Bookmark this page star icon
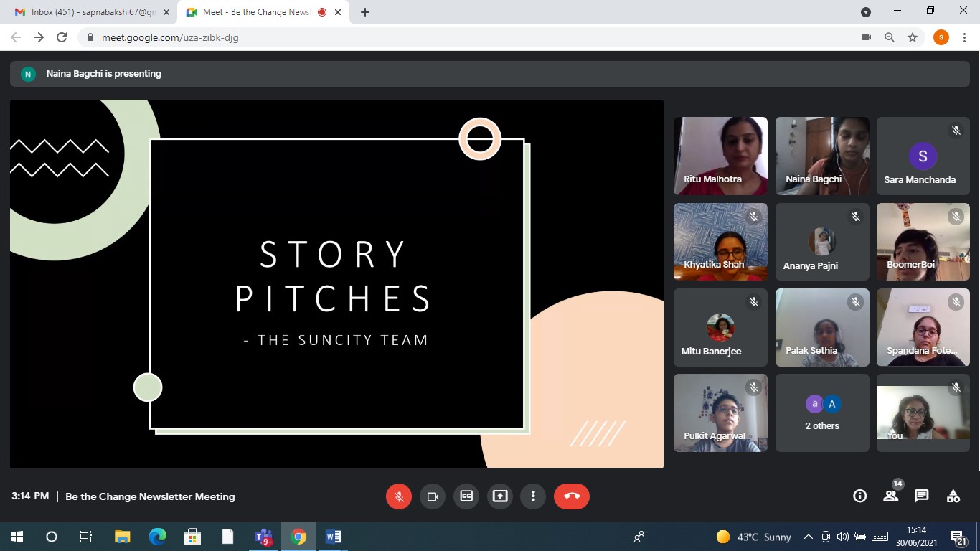 (x=913, y=37)
